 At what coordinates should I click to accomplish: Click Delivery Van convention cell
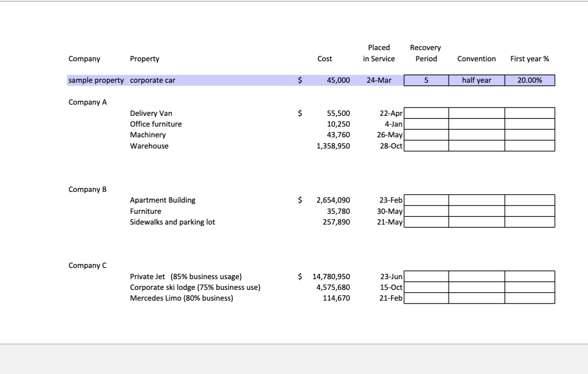coord(477,113)
